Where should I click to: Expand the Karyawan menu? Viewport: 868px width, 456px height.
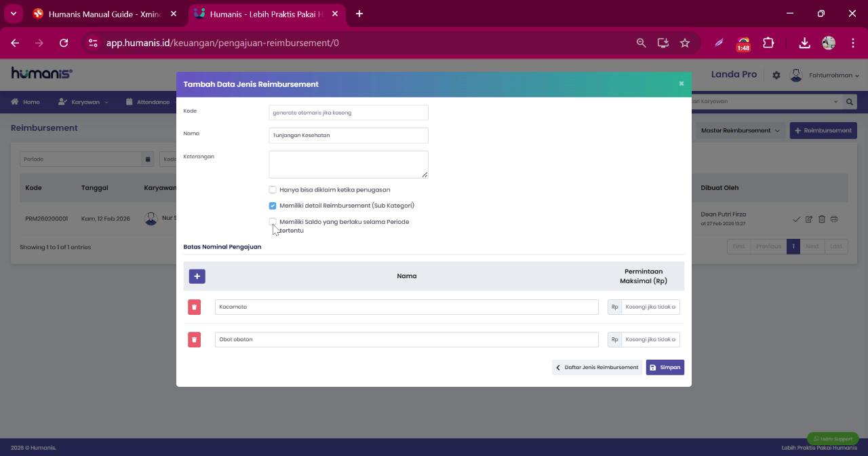(83, 102)
